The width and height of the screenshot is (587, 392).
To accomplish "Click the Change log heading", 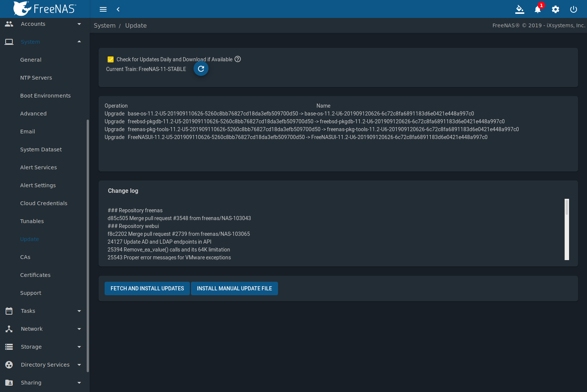I will (123, 191).
